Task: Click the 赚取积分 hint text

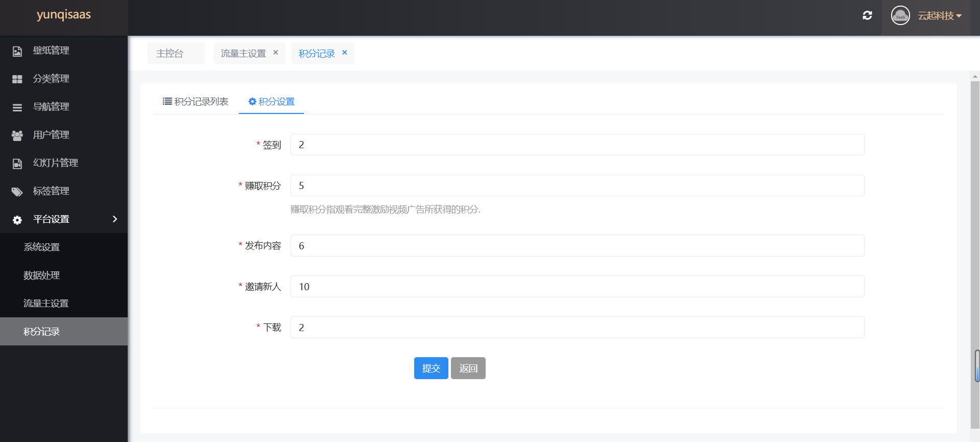Action: point(386,209)
